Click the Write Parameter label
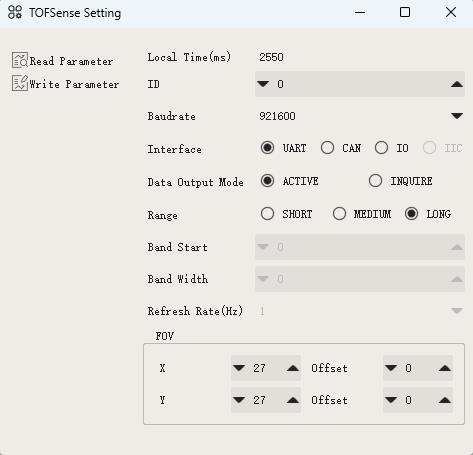The image size is (473, 455). 74,84
